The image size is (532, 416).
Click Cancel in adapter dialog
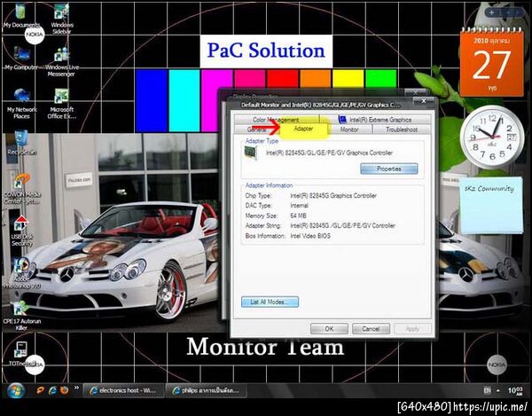[x=371, y=328]
